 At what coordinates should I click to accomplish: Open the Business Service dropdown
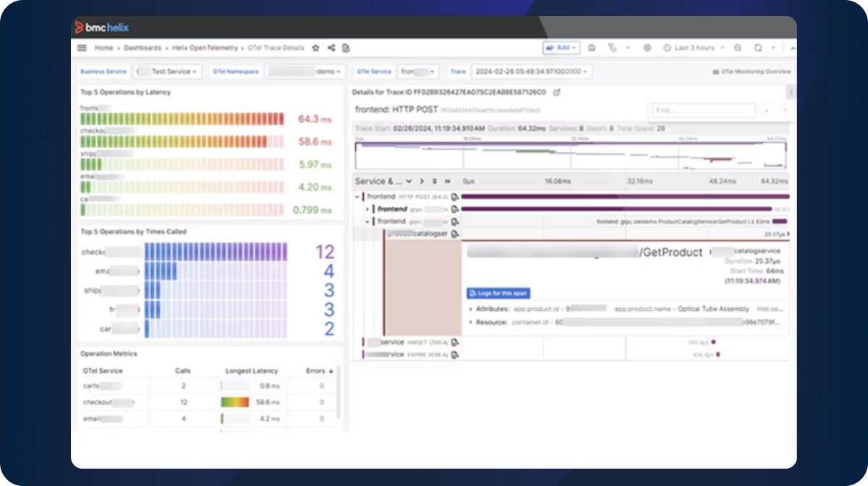point(166,72)
